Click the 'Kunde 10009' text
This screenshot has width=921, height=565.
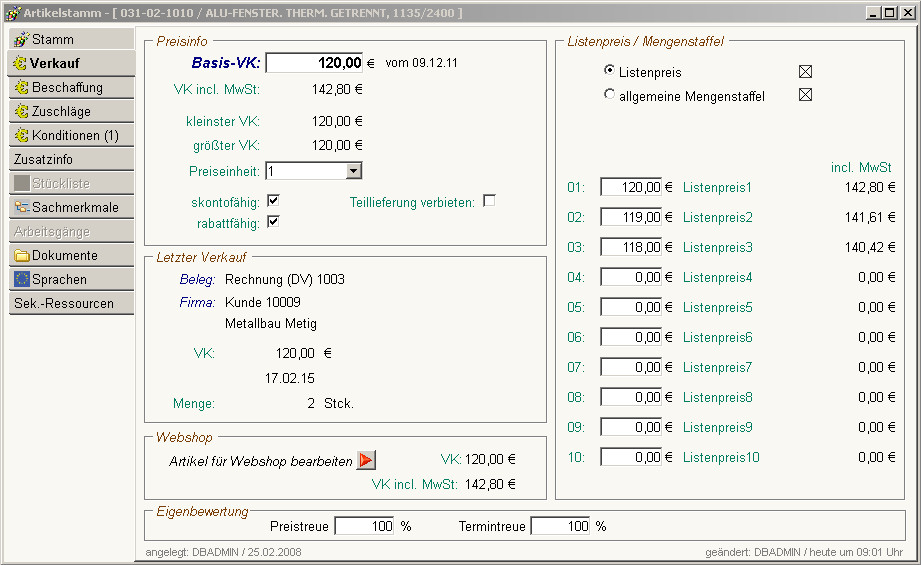tap(263, 302)
